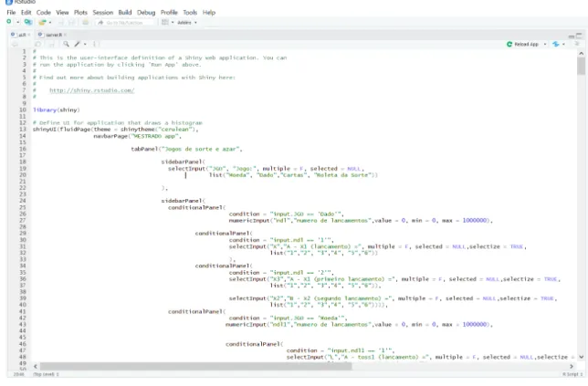Click the workspace panes grid icon

tap(164, 23)
